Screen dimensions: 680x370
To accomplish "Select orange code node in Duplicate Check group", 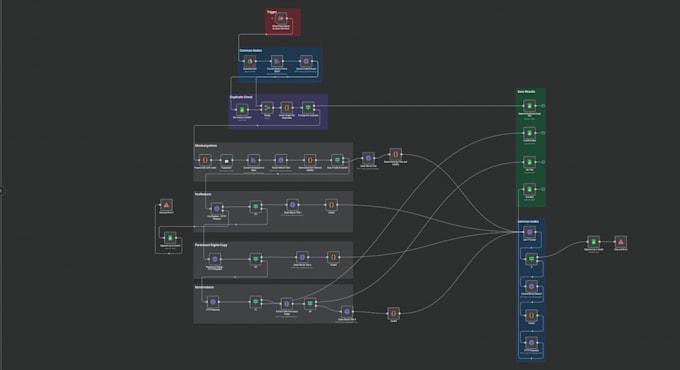I will coord(286,108).
